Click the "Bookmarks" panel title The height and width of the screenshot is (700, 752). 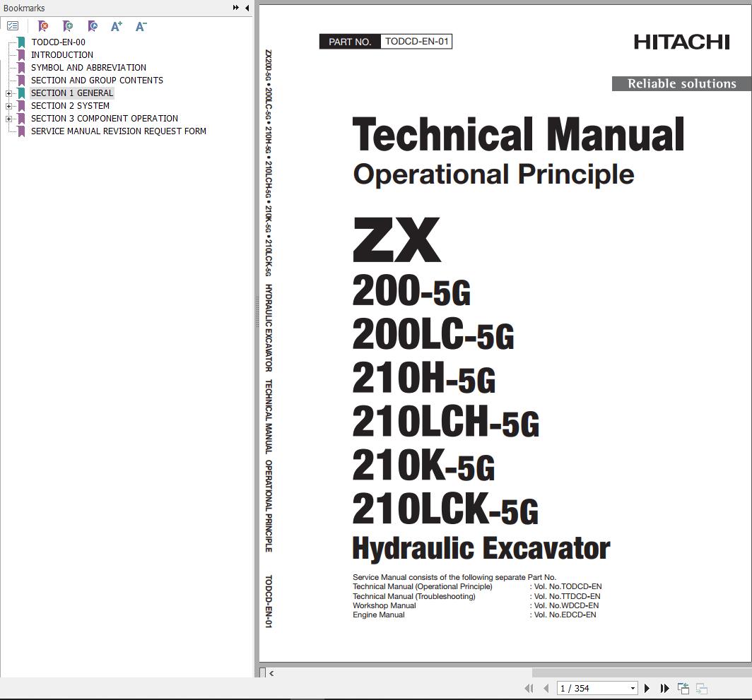click(24, 8)
